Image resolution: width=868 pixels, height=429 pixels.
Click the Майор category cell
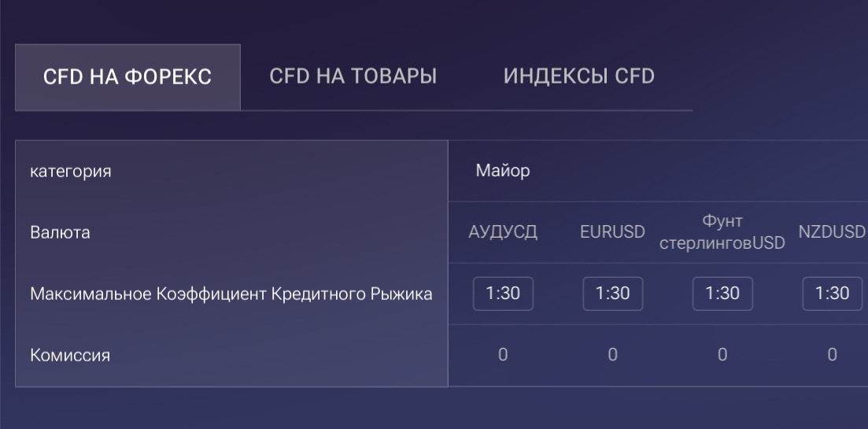(x=503, y=171)
